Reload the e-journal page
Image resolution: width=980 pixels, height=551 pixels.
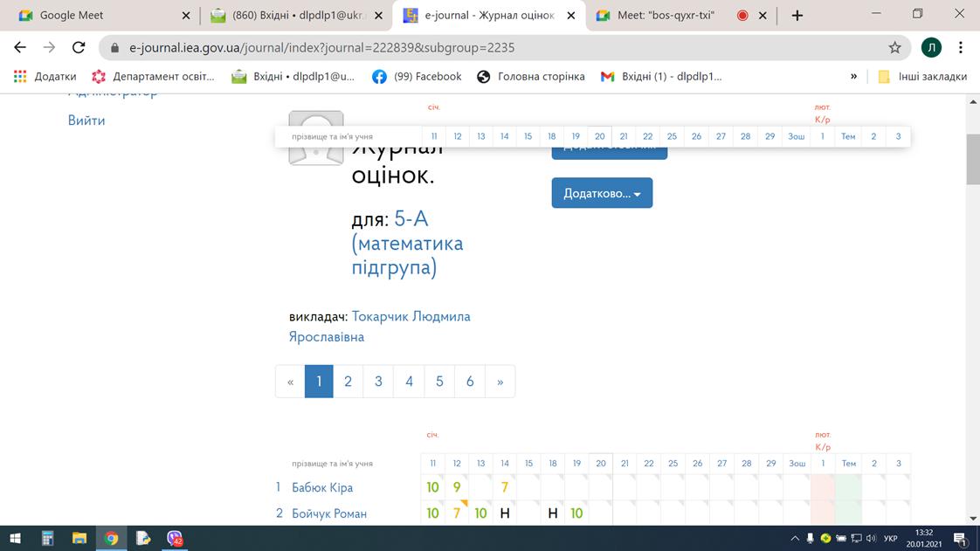(79, 48)
